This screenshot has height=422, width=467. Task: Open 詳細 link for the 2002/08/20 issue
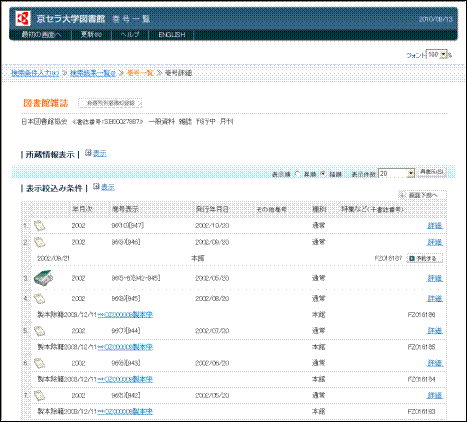click(435, 299)
